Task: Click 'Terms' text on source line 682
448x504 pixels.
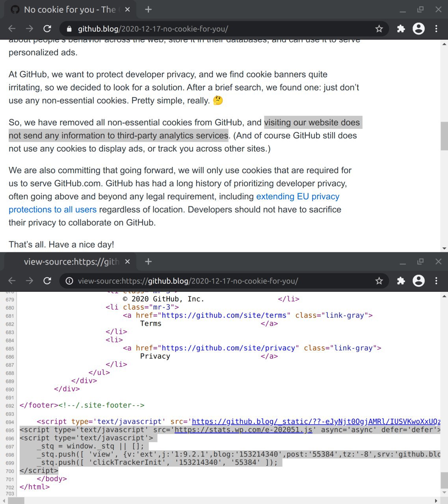Action: (x=151, y=324)
